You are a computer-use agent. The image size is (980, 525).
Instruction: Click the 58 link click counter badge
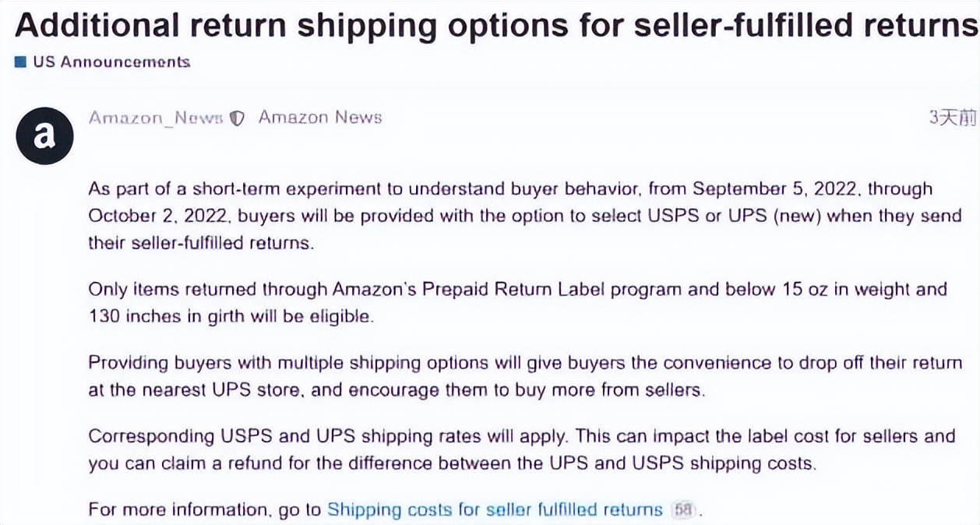685,510
